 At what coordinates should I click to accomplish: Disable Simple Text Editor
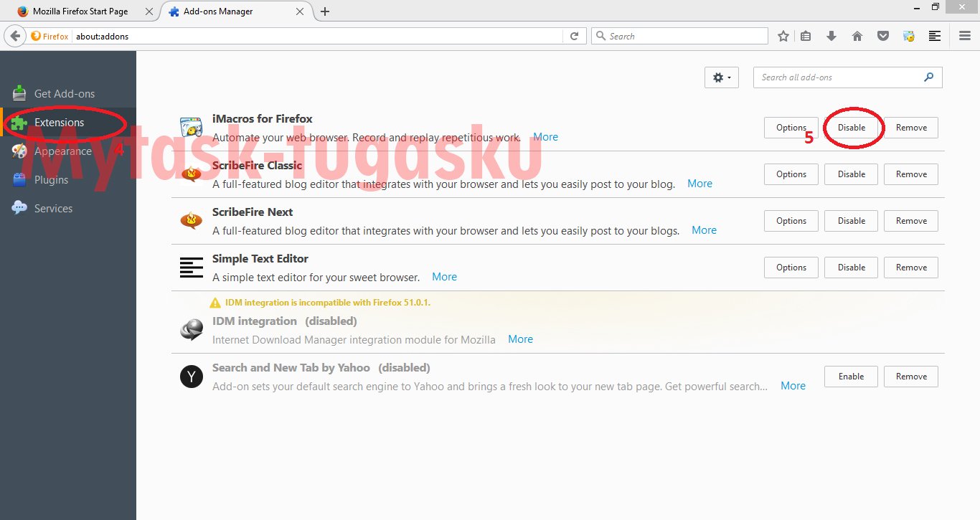[x=852, y=268]
